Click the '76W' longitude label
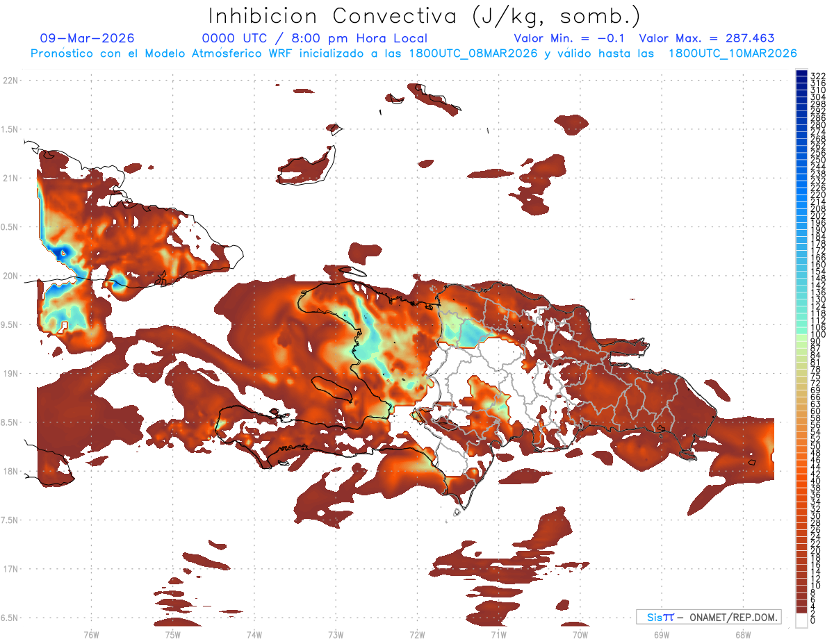This screenshot has width=834, height=644. coord(91,634)
